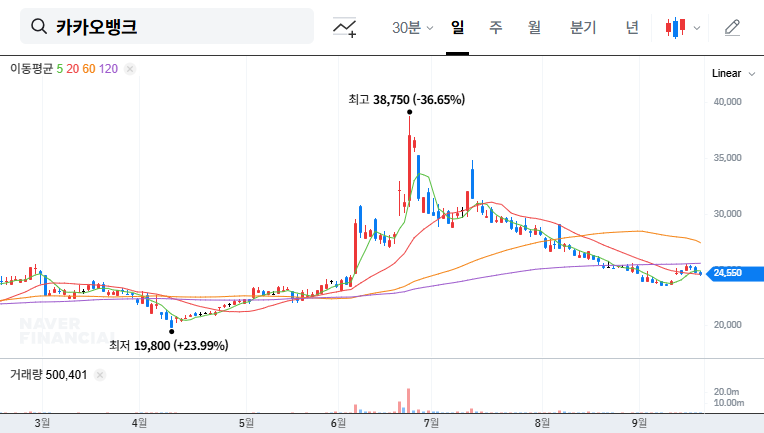Open the pencil drawing tool

tap(732, 27)
